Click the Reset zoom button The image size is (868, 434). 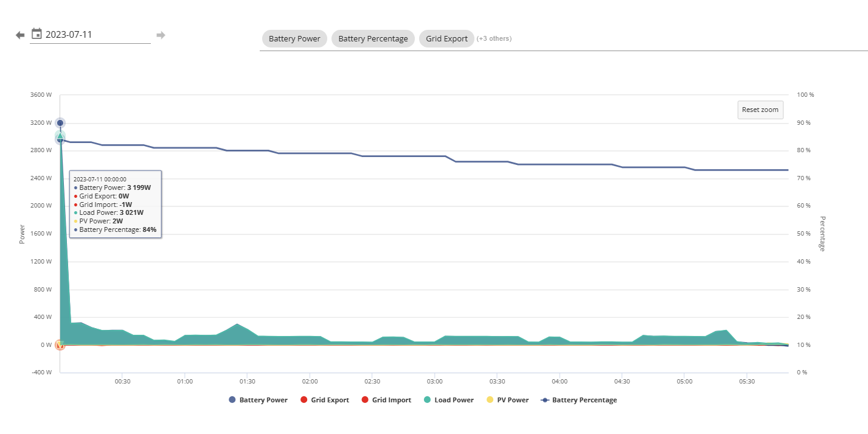tap(760, 110)
